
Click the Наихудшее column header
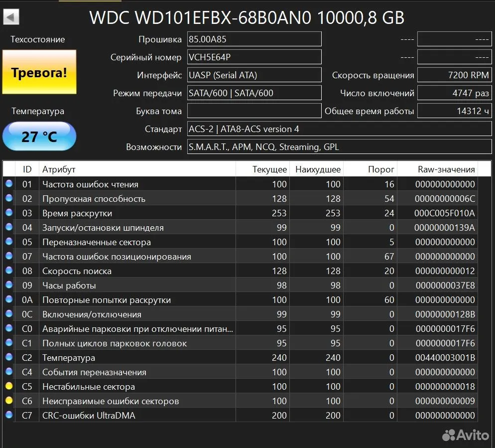[316, 169]
